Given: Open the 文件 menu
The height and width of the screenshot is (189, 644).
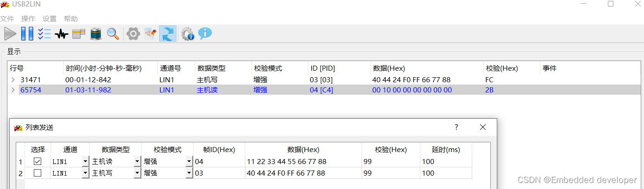Looking at the screenshot, I should click(x=7, y=19).
